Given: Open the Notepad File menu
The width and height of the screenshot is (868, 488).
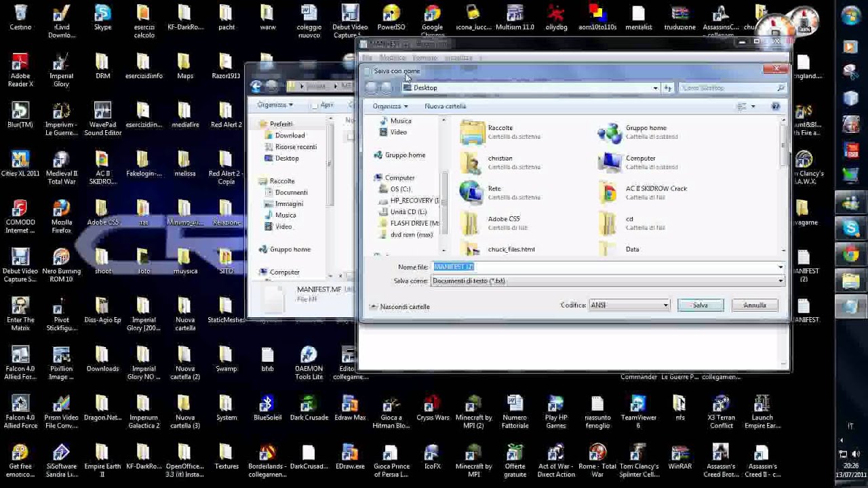Looking at the screenshot, I should (x=367, y=58).
